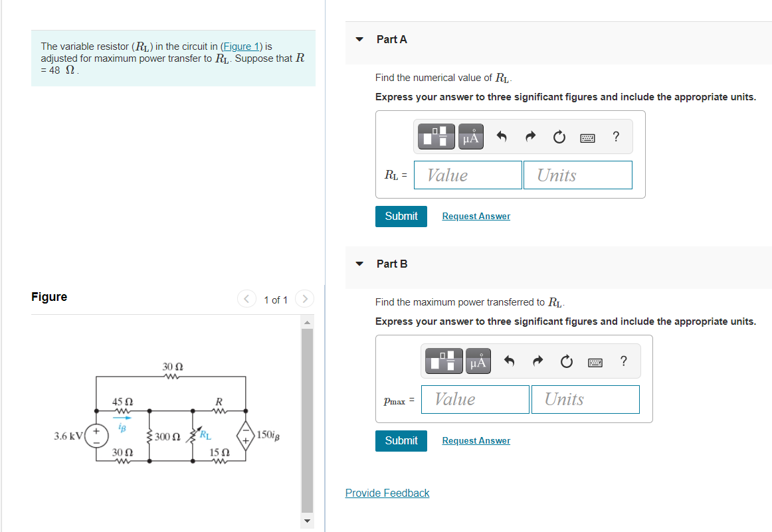This screenshot has width=772, height=532.
Task: Collapse the Part A section
Action: pos(359,39)
